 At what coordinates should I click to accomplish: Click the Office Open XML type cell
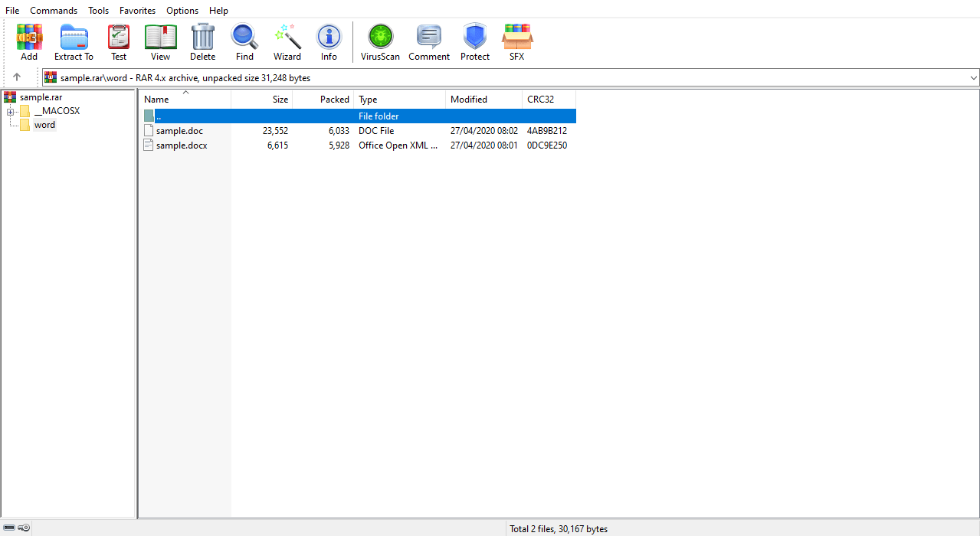click(398, 145)
